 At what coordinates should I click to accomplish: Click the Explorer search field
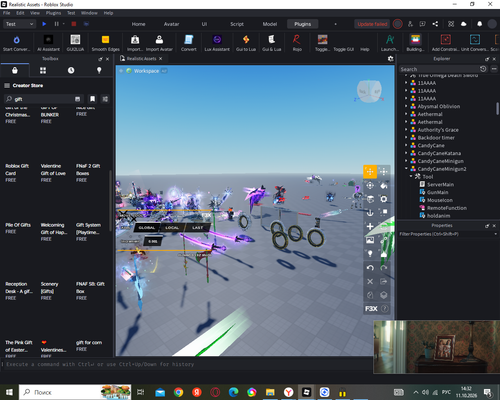(x=439, y=69)
